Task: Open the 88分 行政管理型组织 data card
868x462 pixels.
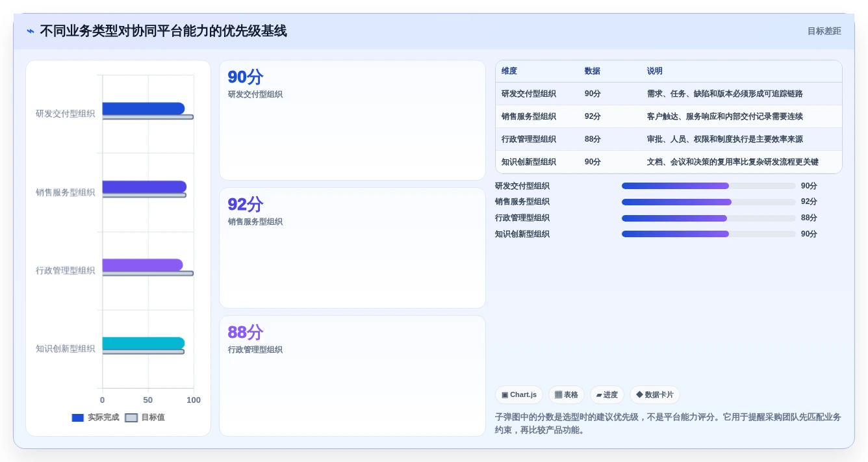Action: point(352,376)
